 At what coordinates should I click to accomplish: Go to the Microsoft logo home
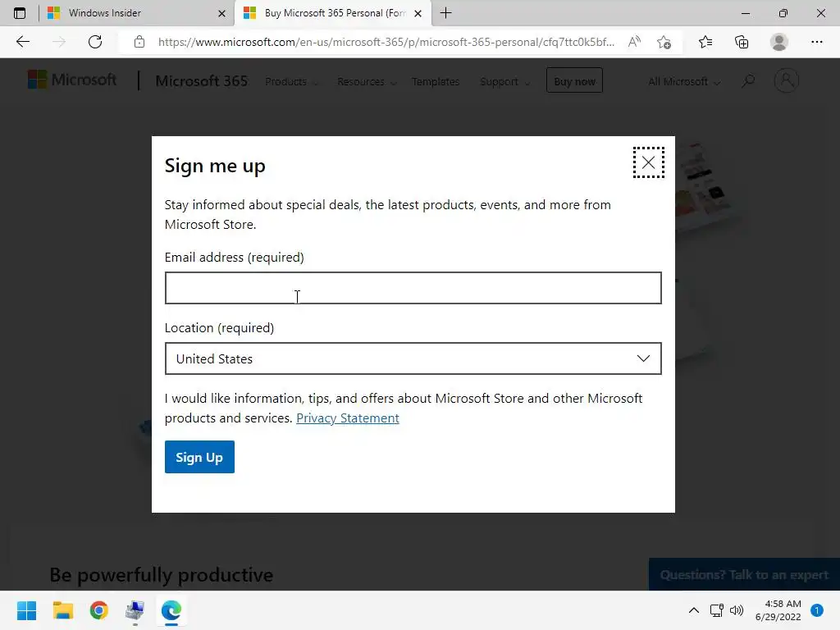coord(72,80)
